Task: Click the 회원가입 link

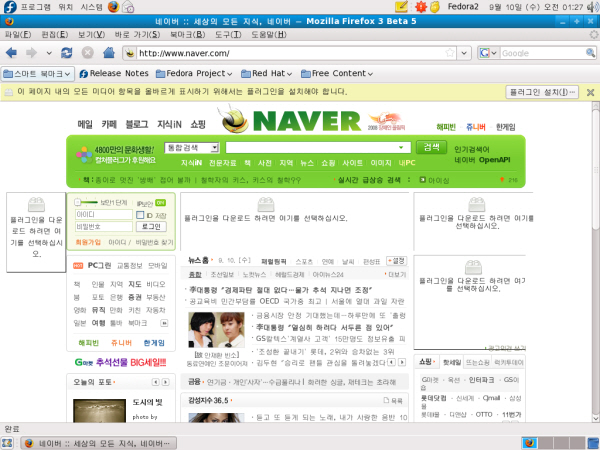Action: coord(88,242)
